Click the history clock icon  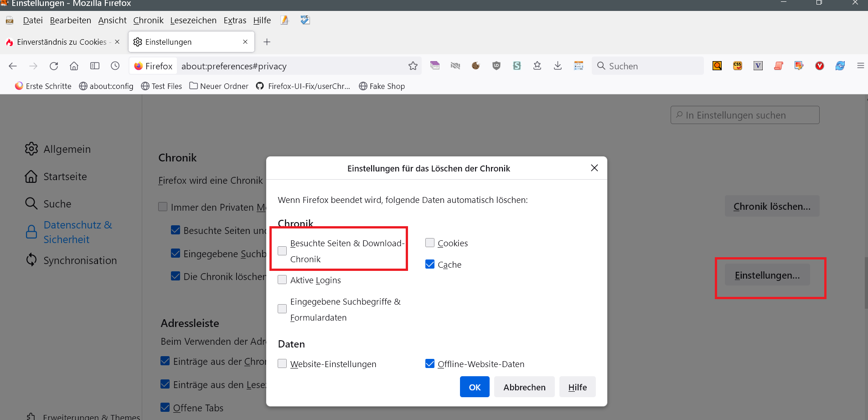(x=115, y=66)
